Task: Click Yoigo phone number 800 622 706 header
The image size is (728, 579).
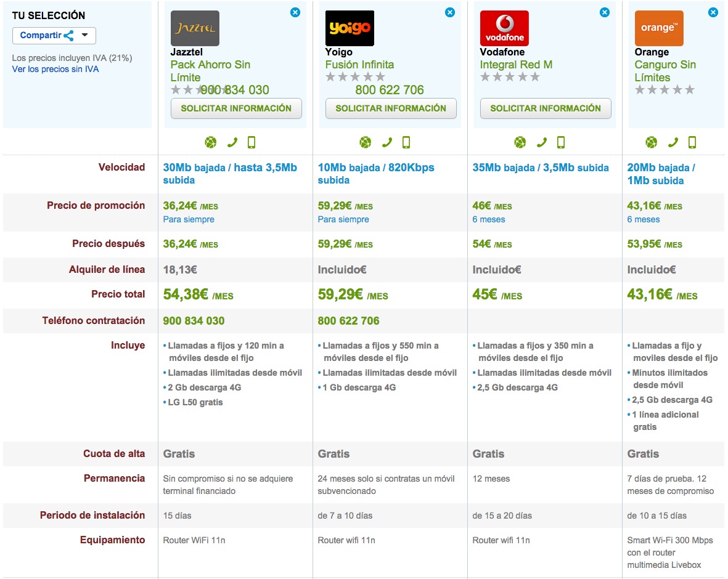Action: (x=390, y=90)
